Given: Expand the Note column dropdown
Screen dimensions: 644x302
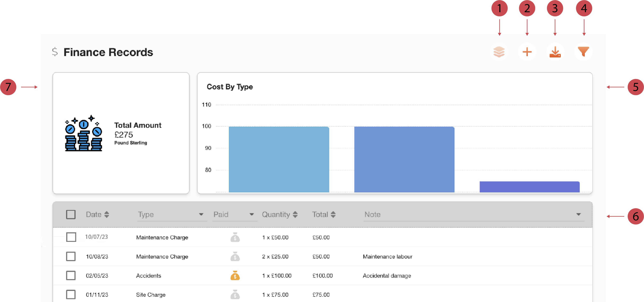Looking at the screenshot, I should (578, 214).
